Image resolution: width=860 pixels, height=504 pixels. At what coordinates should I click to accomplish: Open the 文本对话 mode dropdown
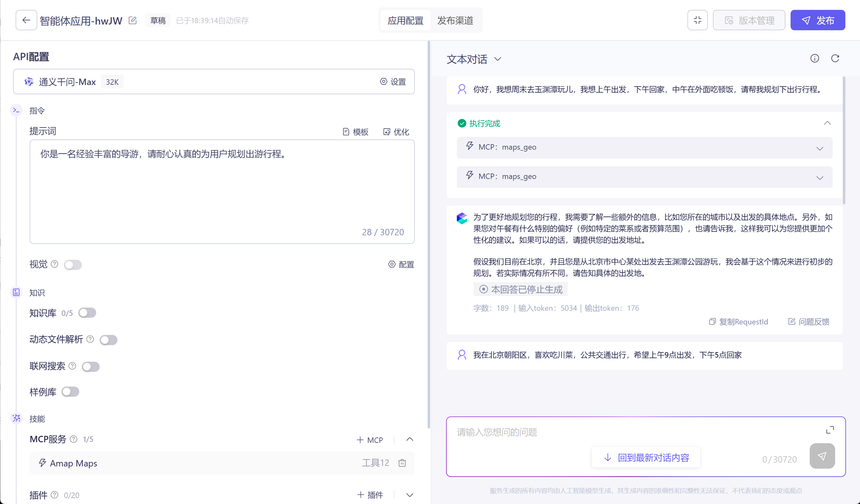click(x=474, y=59)
